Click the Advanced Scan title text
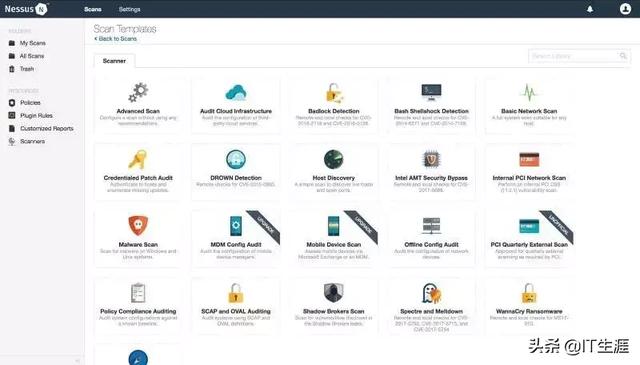 [x=138, y=111]
